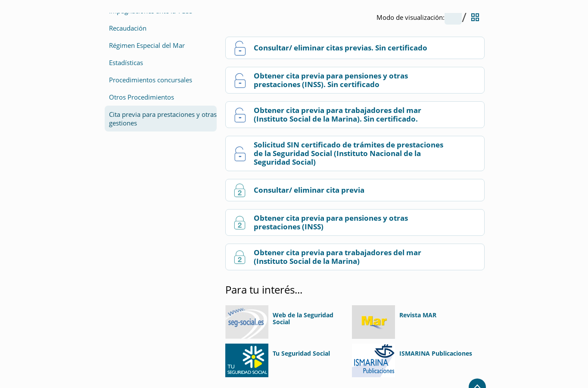Open Procedimientos concursales sidebar item

(150, 80)
